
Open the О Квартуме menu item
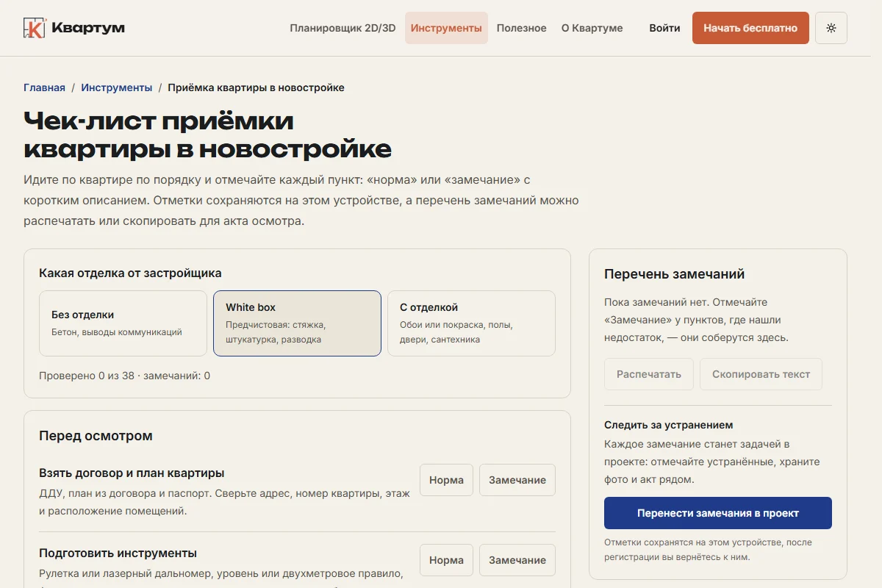click(x=592, y=28)
